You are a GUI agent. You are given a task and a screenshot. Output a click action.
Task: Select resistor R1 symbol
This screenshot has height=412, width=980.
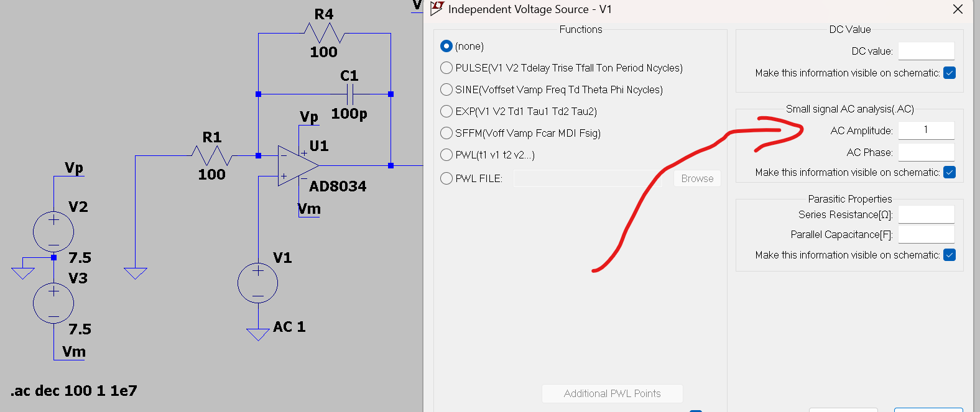(x=211, y=155)
